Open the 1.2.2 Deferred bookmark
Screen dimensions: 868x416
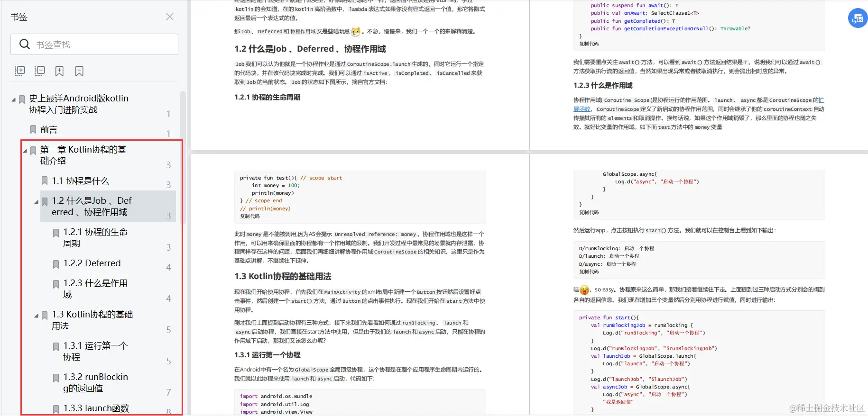[92, 263]
